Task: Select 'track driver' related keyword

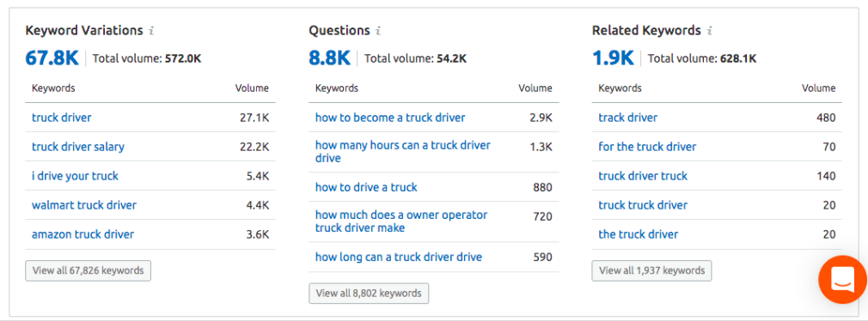Action: pyautogui.click(x=627, y=118)
